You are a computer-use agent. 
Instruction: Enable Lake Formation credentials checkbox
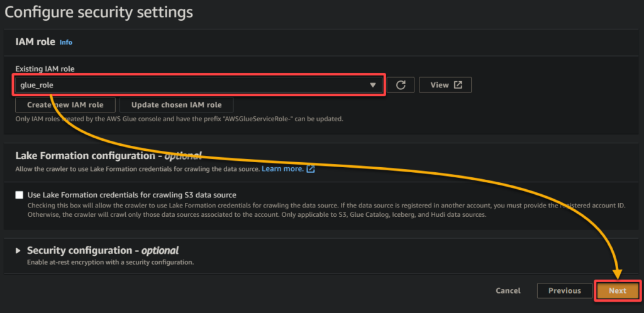(x=19, y=195)
